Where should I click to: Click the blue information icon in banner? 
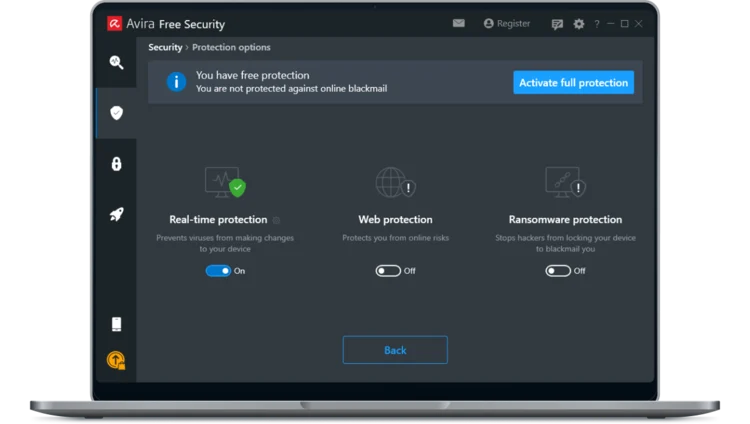click(176, 82)
